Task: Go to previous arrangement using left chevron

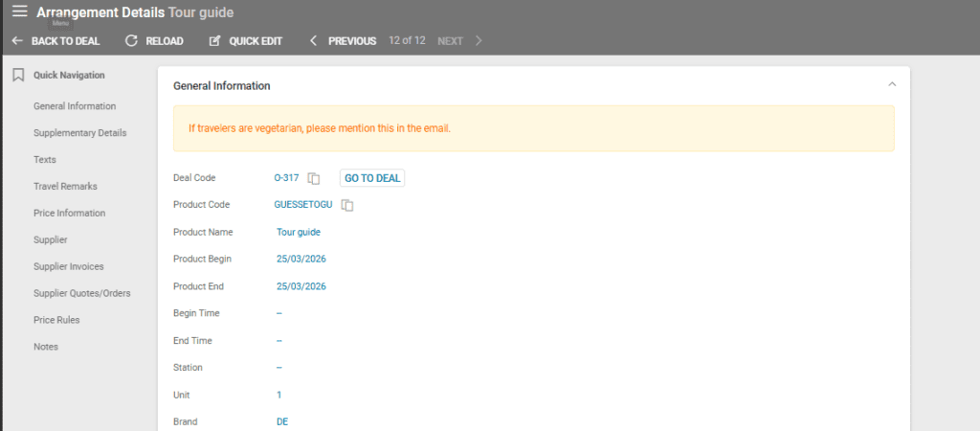Action: [x=313, y=41]
